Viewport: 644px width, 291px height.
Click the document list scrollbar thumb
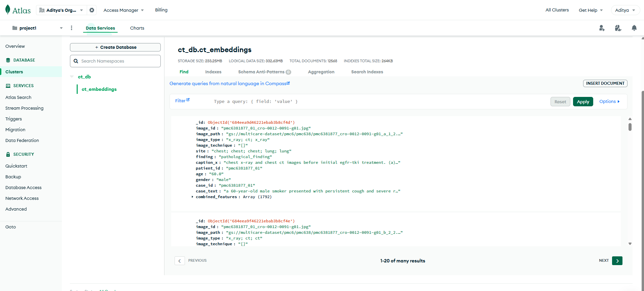[x=630, y=127]
